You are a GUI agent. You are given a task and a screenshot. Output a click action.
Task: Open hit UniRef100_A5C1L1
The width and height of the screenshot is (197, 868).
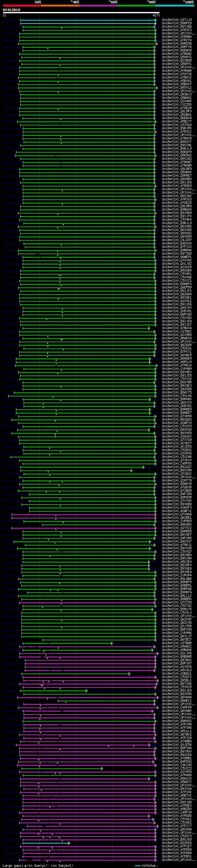coord(176,732)
